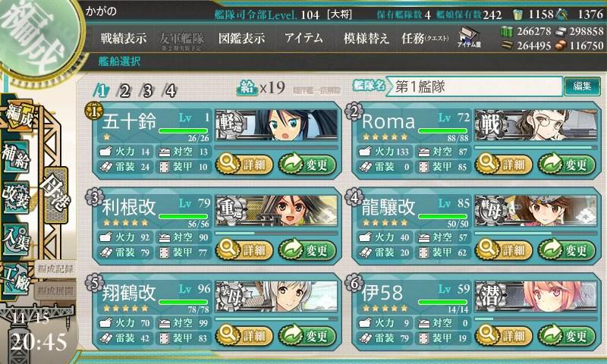Switch to fleet tab 2

(124, 91)
